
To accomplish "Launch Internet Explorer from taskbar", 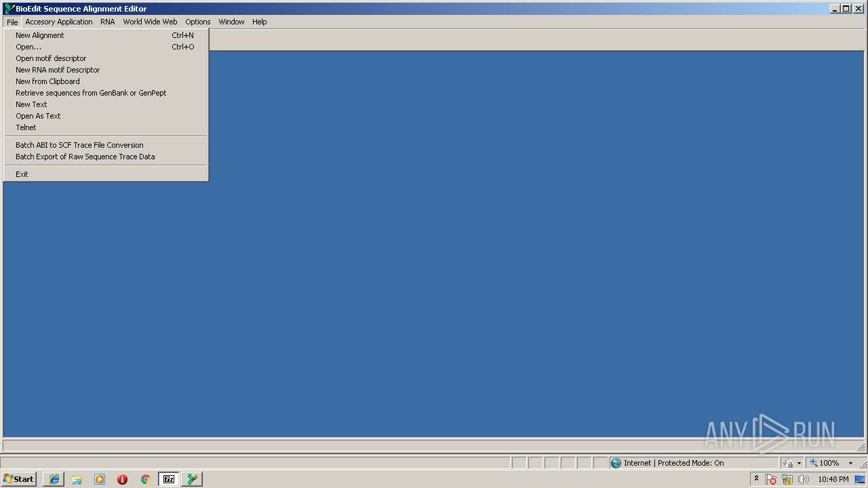I will point(54,479).
